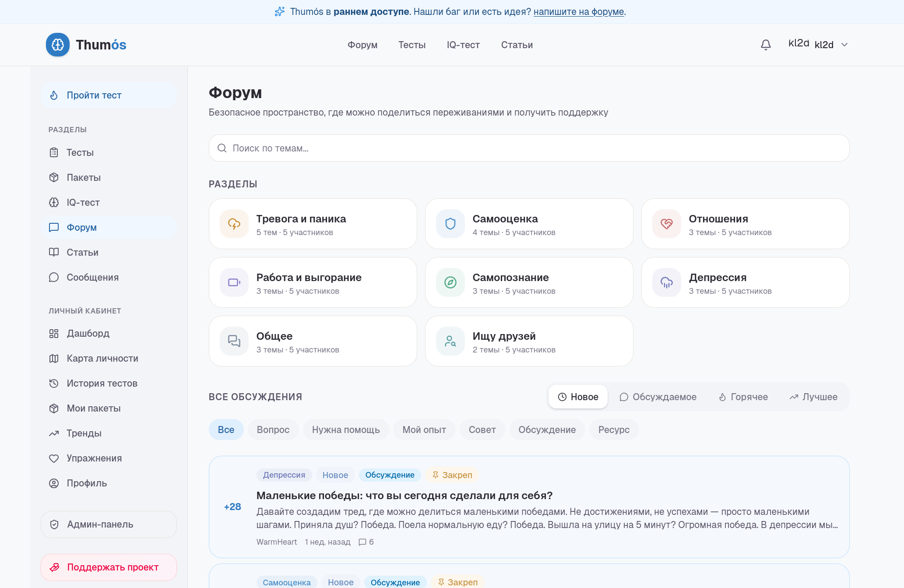Open the Отношения heart icon
Image resolution: width=904 pixels, height=588 pixels.
(x=667, y=224)
